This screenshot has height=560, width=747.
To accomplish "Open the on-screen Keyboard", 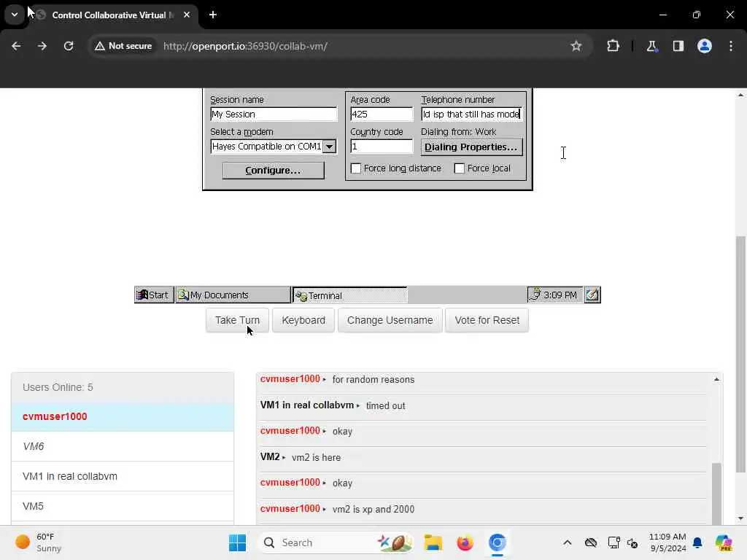I will [x=303, y=321].
